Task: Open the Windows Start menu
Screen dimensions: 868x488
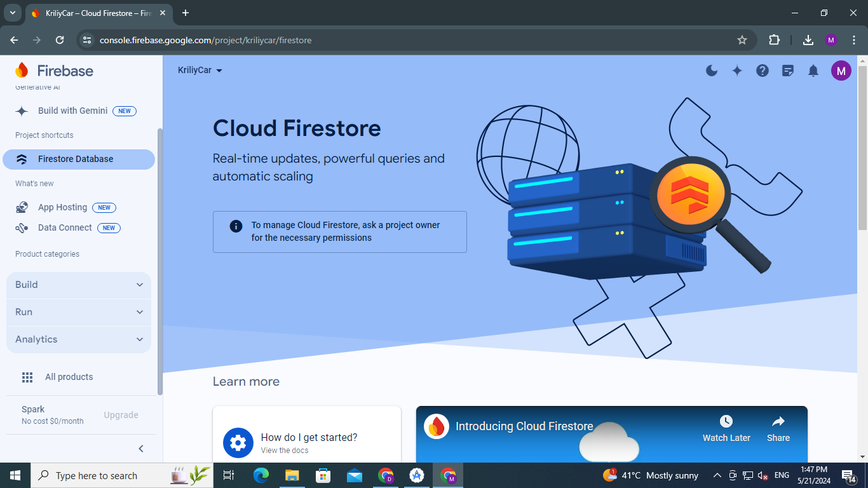Action: [x=15, y=475]
